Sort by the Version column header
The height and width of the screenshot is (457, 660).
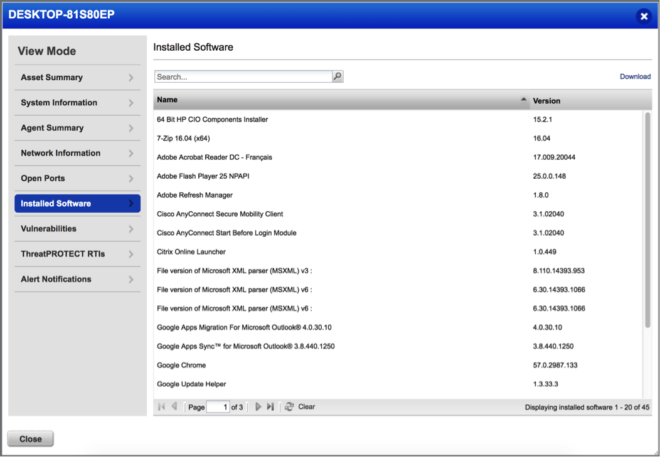tap(590, 101)
